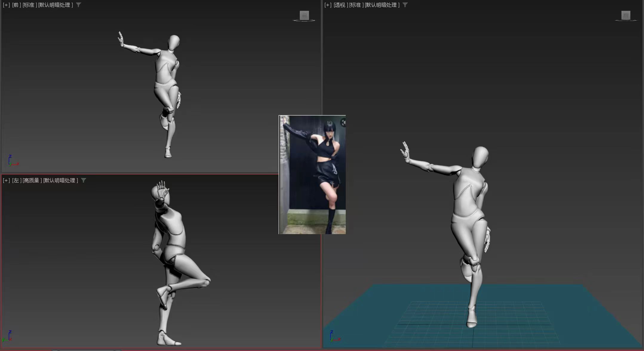
Task: Open the [+] menu of the left viewport
Action: 6,181
